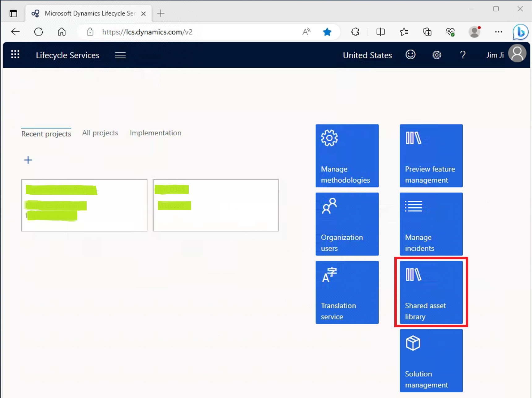Open the browser three-dot menu
The height and width of the screenshot is (398, 532).
tap(498, 32)
